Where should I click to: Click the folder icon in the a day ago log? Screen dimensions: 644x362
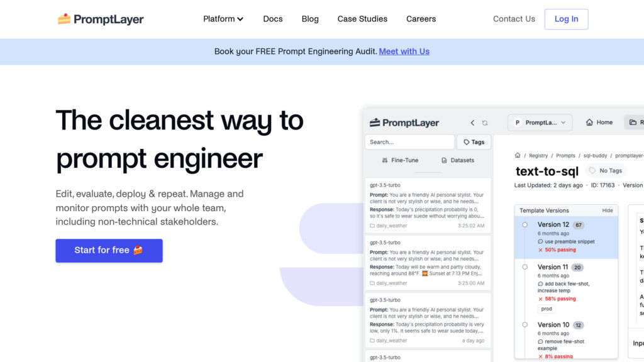pyautogui.click(x=372, y=341)
